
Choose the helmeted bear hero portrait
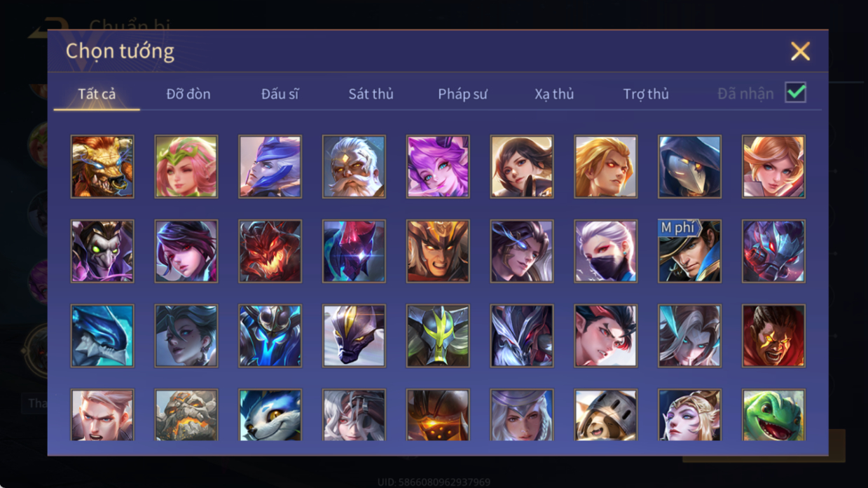605,415
